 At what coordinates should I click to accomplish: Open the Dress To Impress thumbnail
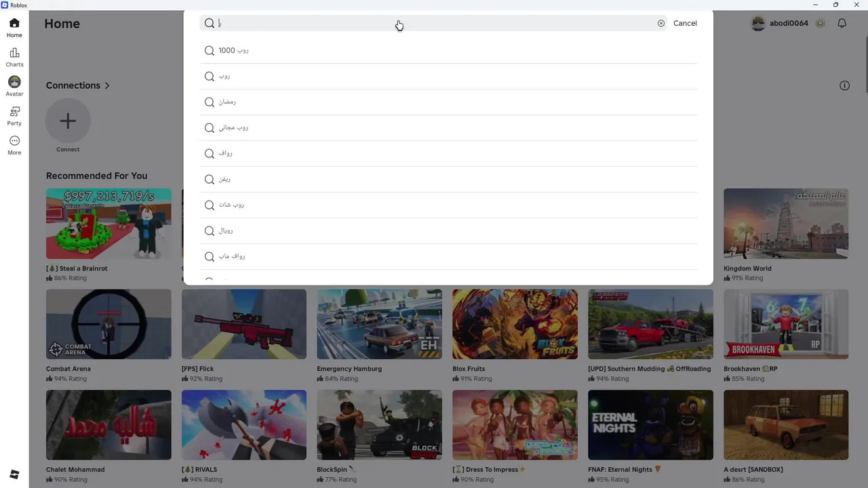[x=515, y=424]
